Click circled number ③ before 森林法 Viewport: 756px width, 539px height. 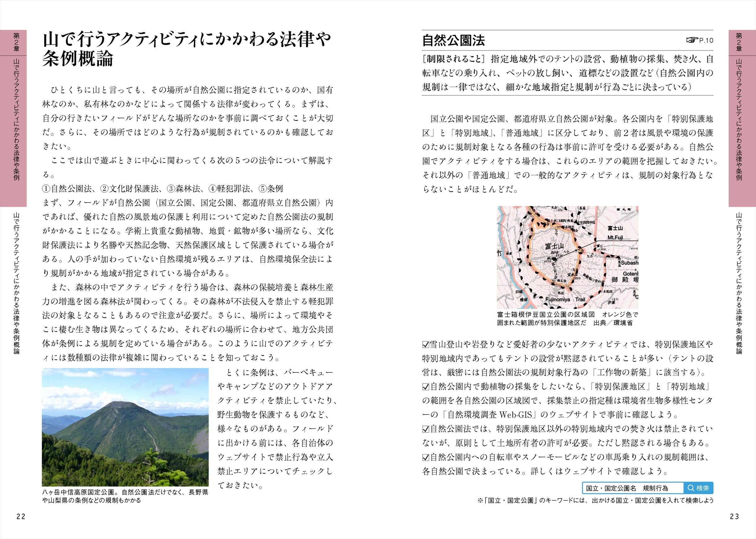pos(171,189)
